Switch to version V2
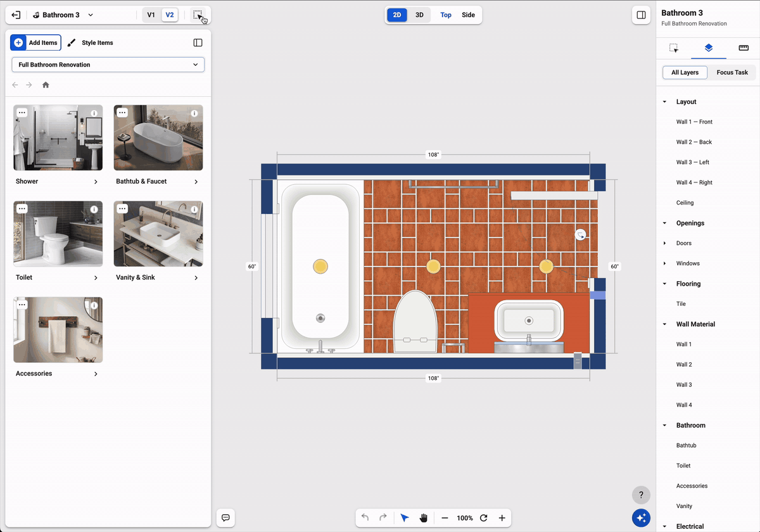 coord(170,15)
